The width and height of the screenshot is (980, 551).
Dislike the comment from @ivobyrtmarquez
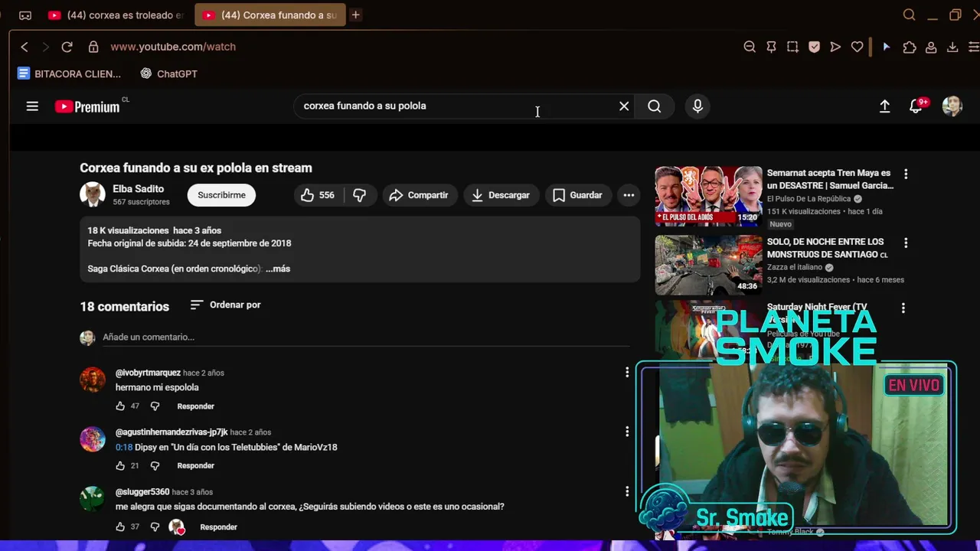click(x=155, y=406)
